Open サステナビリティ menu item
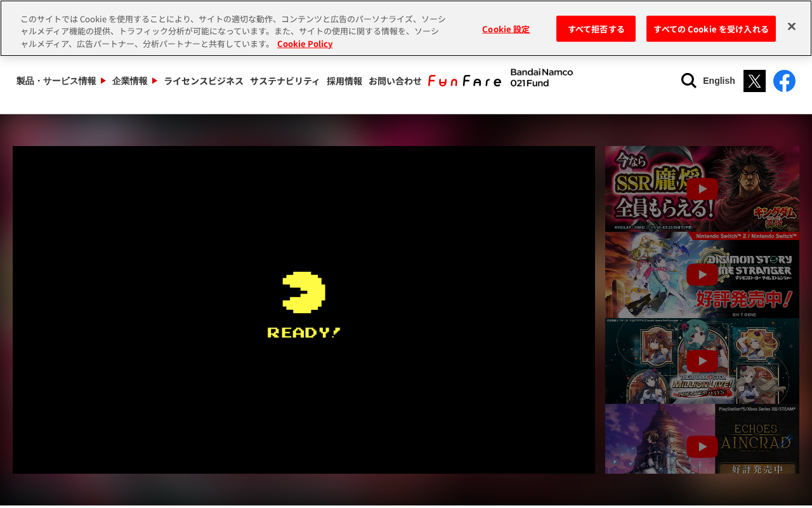Screen dimensions: 812x508 coord(285,81)
